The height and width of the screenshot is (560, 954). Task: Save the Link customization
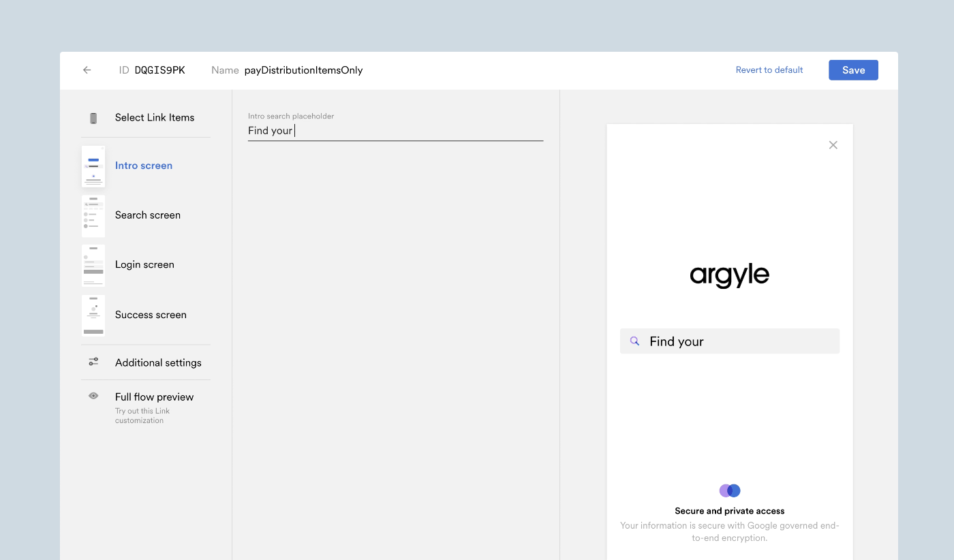tap(853, 70)
